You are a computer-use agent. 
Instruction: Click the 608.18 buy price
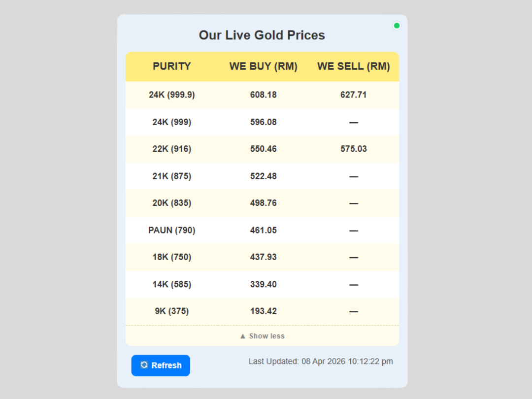coord(263,95)
